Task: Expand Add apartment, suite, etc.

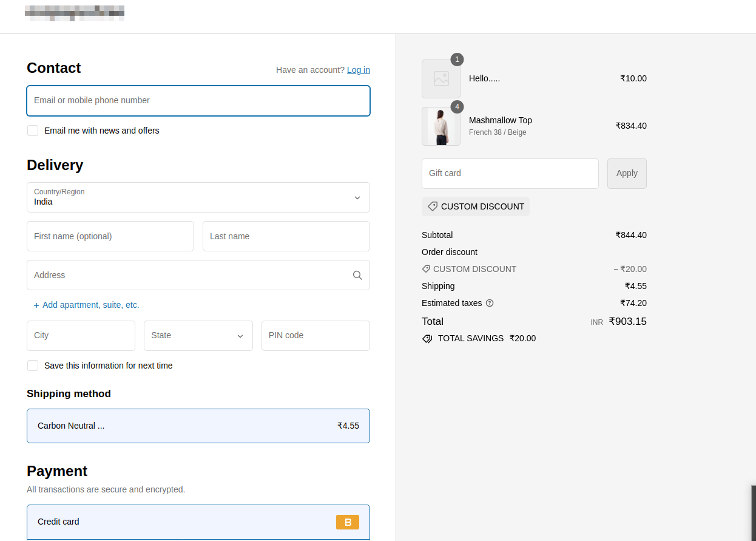Action: [86, 305]
